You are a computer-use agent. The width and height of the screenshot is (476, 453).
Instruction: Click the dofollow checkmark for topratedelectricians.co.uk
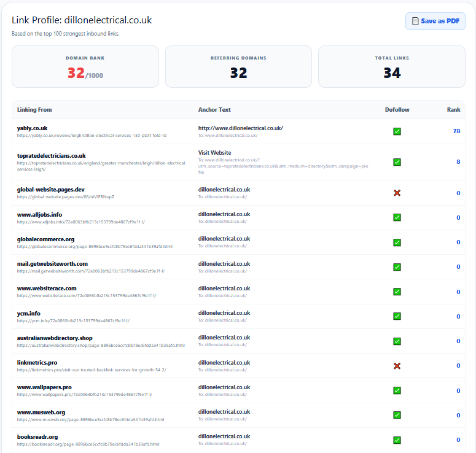pos(397,162)
